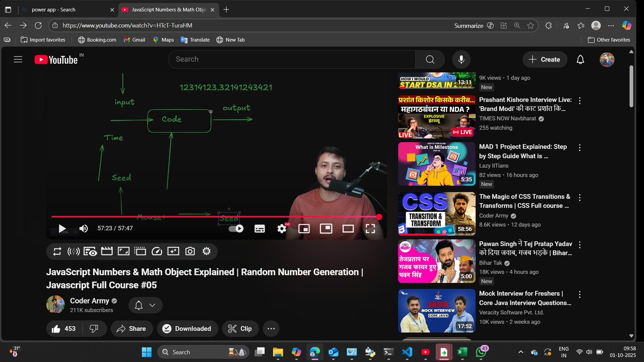The height and width of the screenshot is (362, 644).
Task: Open the Maps bookmark
Action: point(163,40)
